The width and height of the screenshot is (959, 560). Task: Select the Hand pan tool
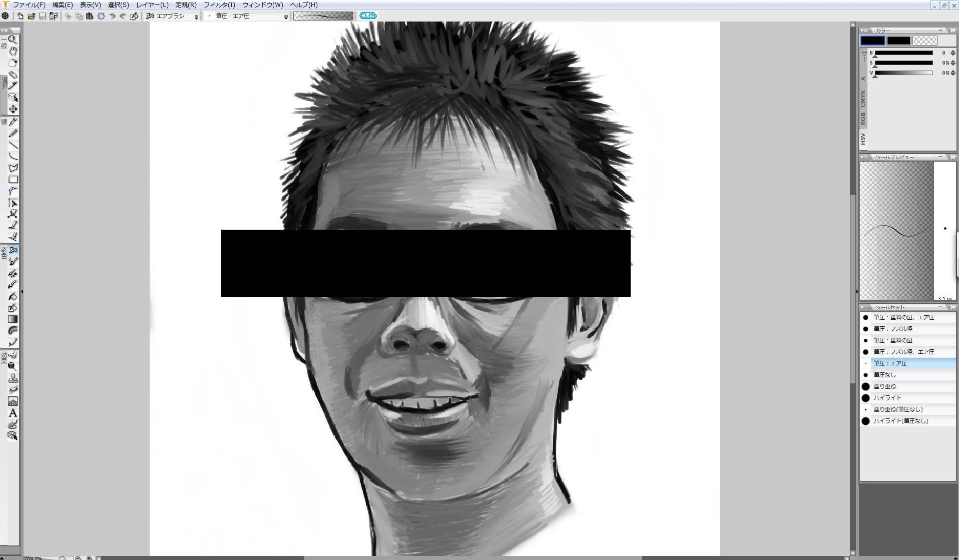tap(13, 51)
